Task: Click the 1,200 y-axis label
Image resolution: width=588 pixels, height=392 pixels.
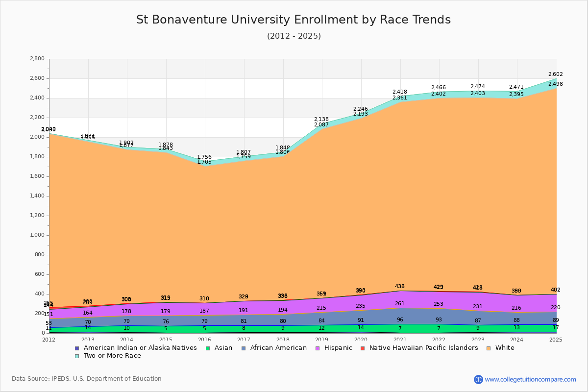Action: click(x=37, y=216)
